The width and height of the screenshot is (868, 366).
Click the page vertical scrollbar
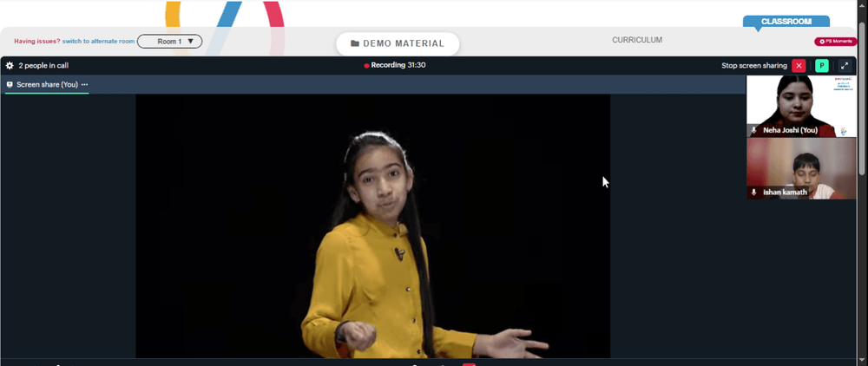pyautogui.click(x=864, y=100)
